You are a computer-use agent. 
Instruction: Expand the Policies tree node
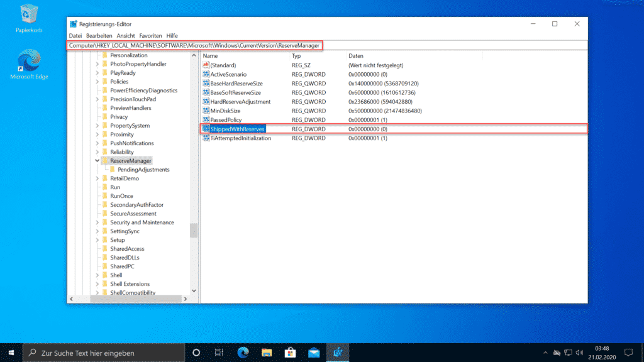coord(97,82)
